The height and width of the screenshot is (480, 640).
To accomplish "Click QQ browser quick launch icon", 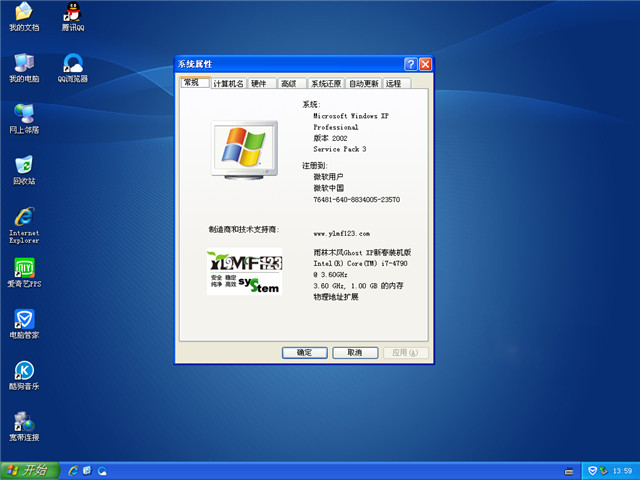I will (x=102, y=471).
